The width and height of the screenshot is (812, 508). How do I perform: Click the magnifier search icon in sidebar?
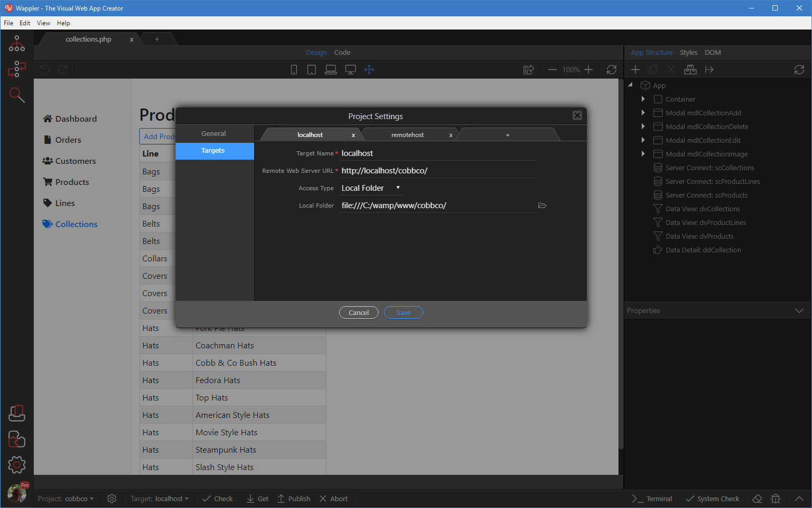tap(16, 95)
